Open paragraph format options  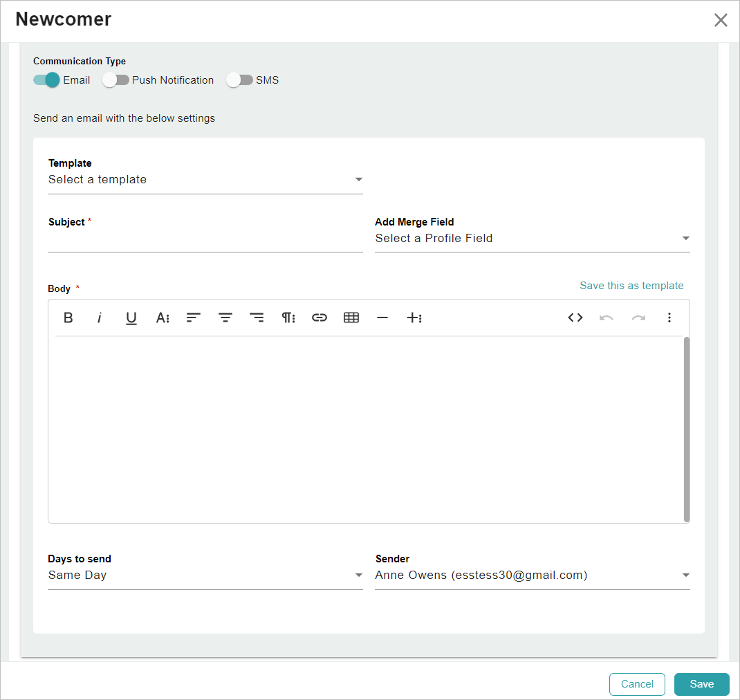click(x=288, y=317)
